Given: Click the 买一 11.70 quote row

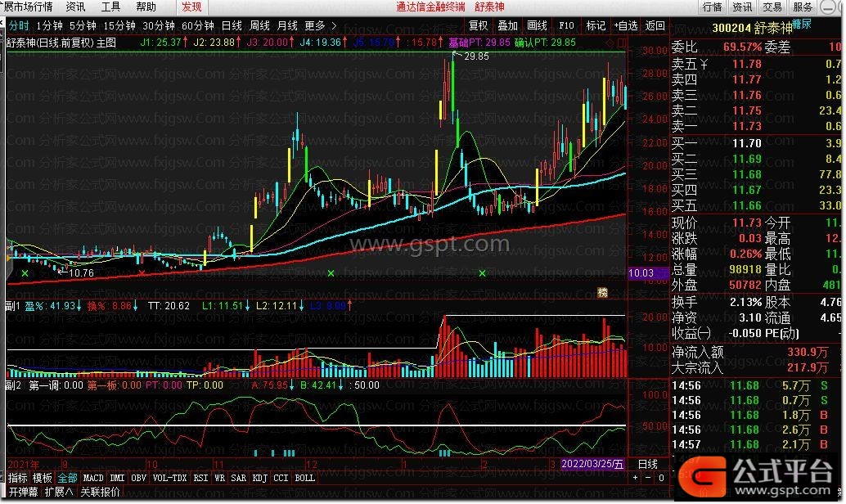Looking at the screenshot, I should click(757, 143).
